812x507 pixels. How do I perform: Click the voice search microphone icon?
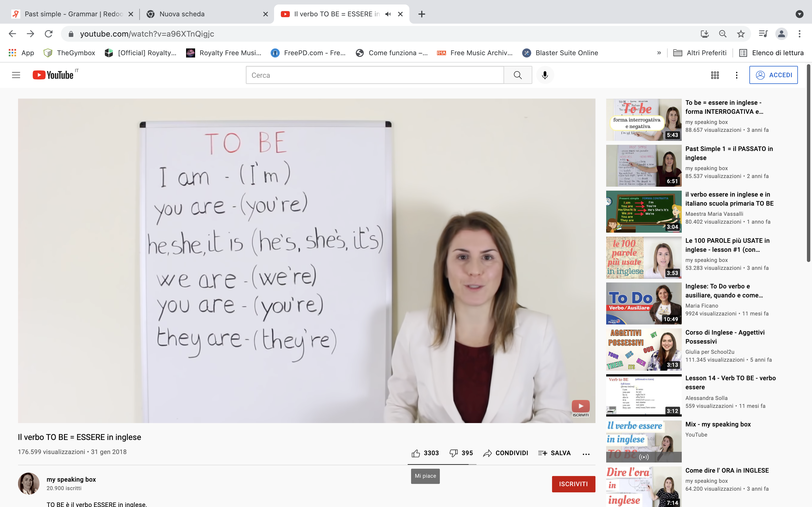(545, 75)
